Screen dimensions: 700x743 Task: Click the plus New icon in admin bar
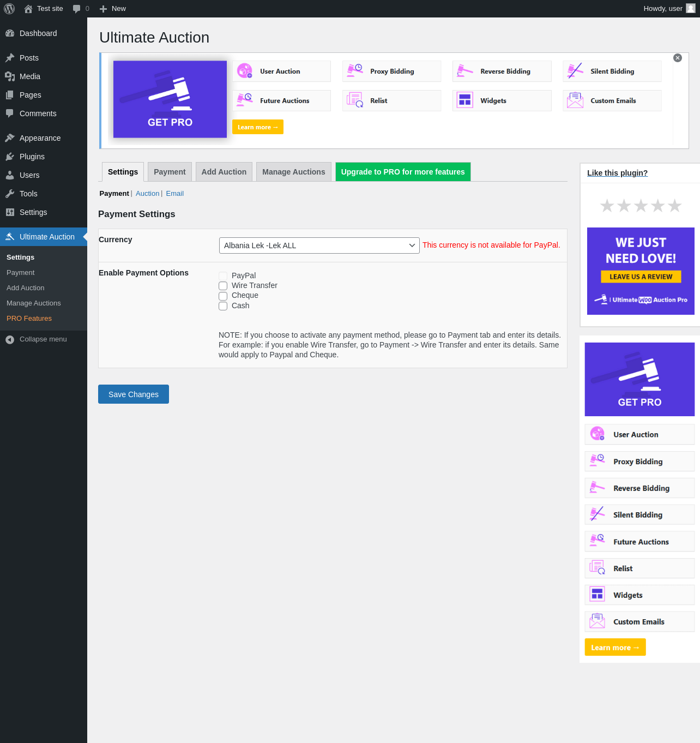click(x=103, y=9)
